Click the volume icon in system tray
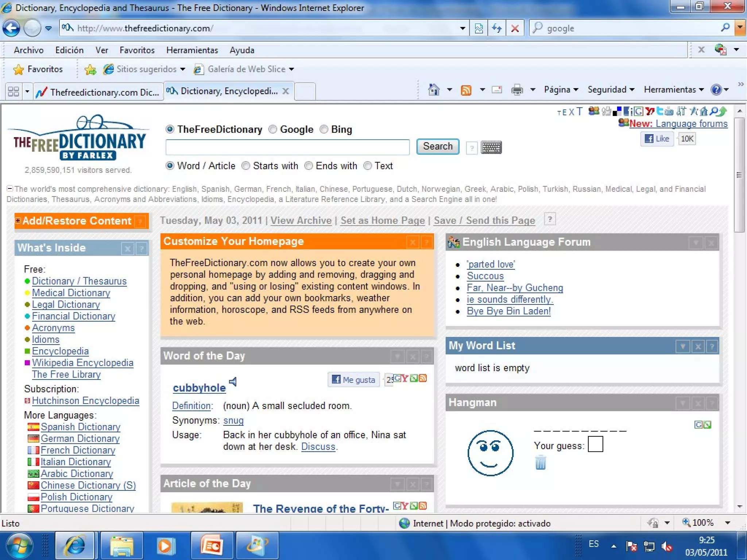This screenshot has width=747, height=560. 667,546
